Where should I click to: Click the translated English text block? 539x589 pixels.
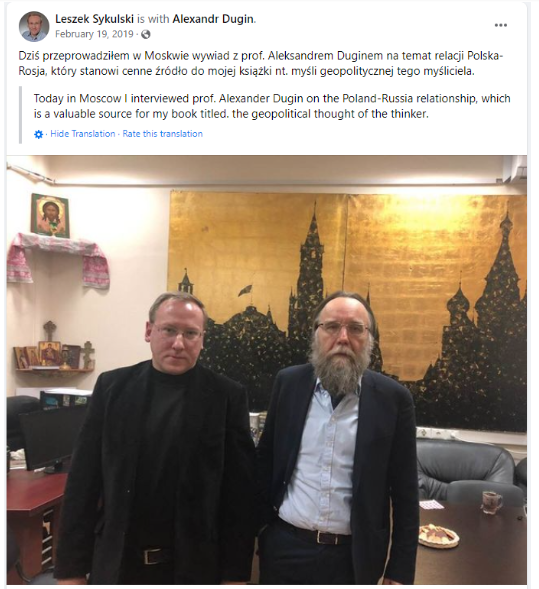(272, 106)
